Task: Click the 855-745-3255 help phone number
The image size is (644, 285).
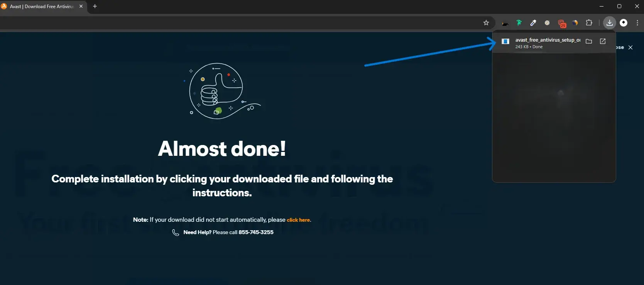Action: click(x=256, y=232)
